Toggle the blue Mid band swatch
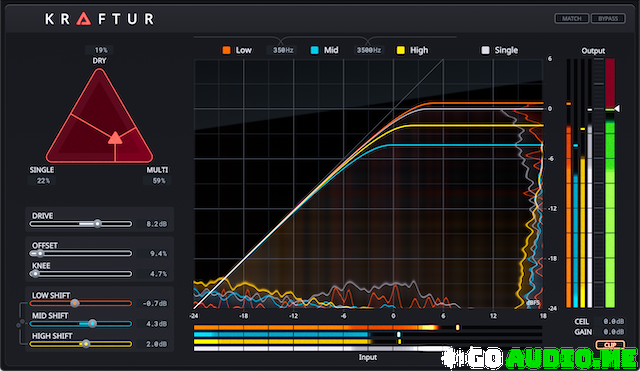The width and height of the screenshot is (640, 371). coord(315,50)
